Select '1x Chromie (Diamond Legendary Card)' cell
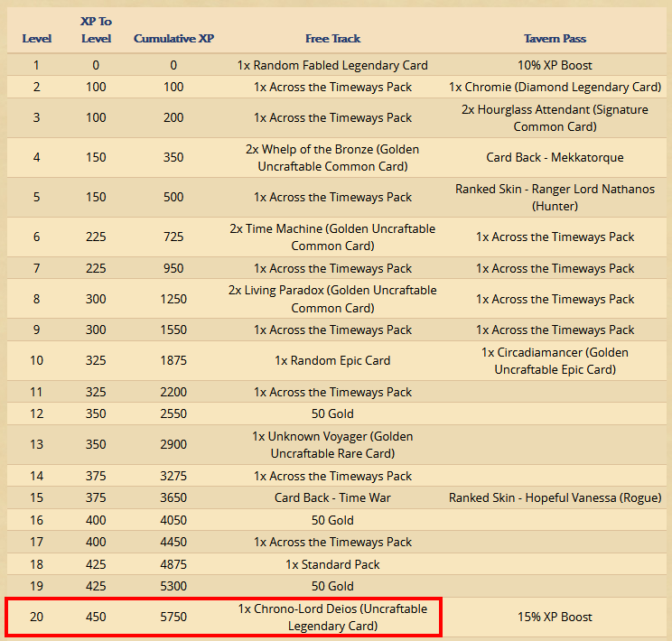The width and height of the screenshot is (672, 641). coord(555,87)
